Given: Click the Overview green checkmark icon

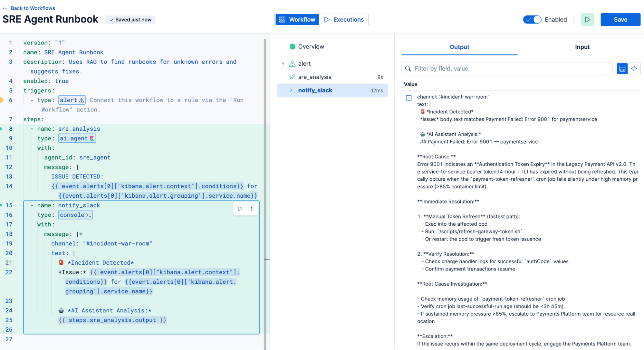Looking at the screenshot, I should pyautogui.click(x=292, y=46).
